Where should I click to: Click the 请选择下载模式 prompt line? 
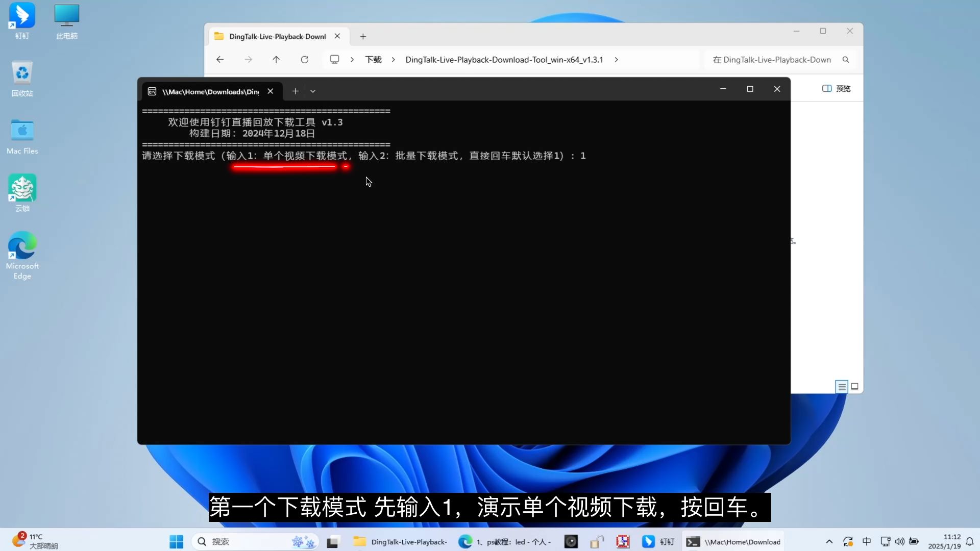[364, 156]
